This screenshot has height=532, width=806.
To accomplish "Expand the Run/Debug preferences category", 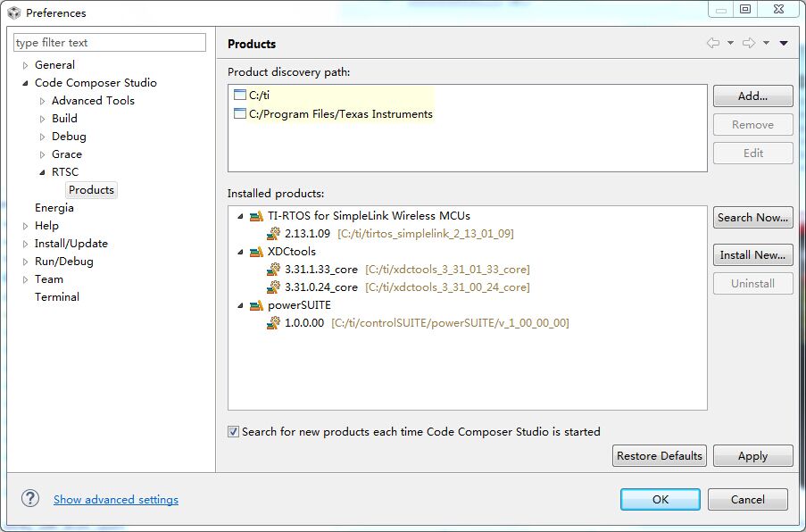I will [x=25, y=262].
